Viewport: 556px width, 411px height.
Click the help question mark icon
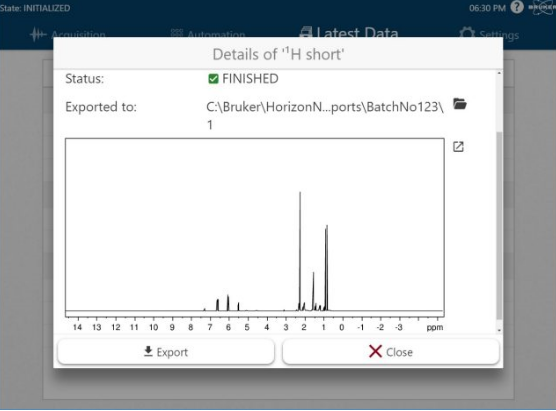point(517,7)
